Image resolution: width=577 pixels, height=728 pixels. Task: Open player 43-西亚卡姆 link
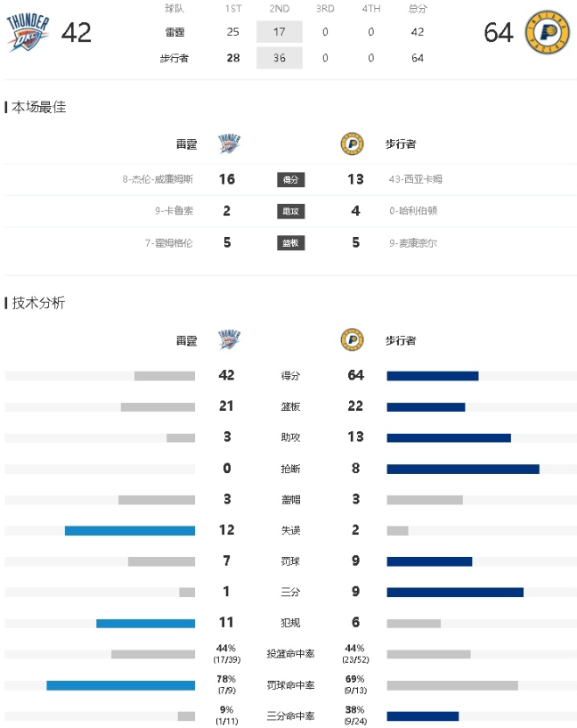(416, 179)
